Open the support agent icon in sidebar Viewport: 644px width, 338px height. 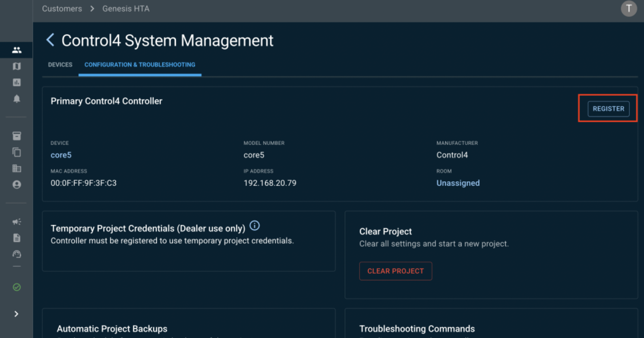[x=17, y=254]
